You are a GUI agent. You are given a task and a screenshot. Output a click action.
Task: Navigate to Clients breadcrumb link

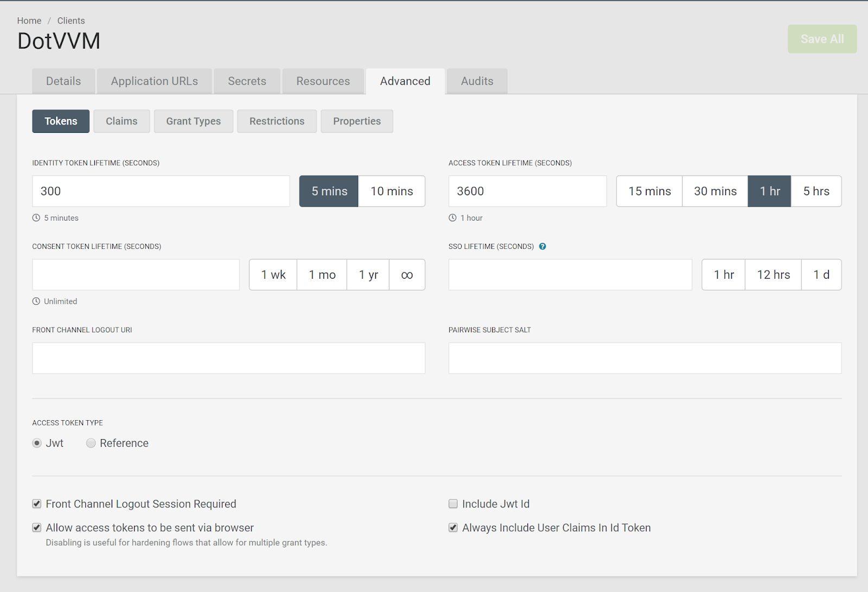[71, 21]
